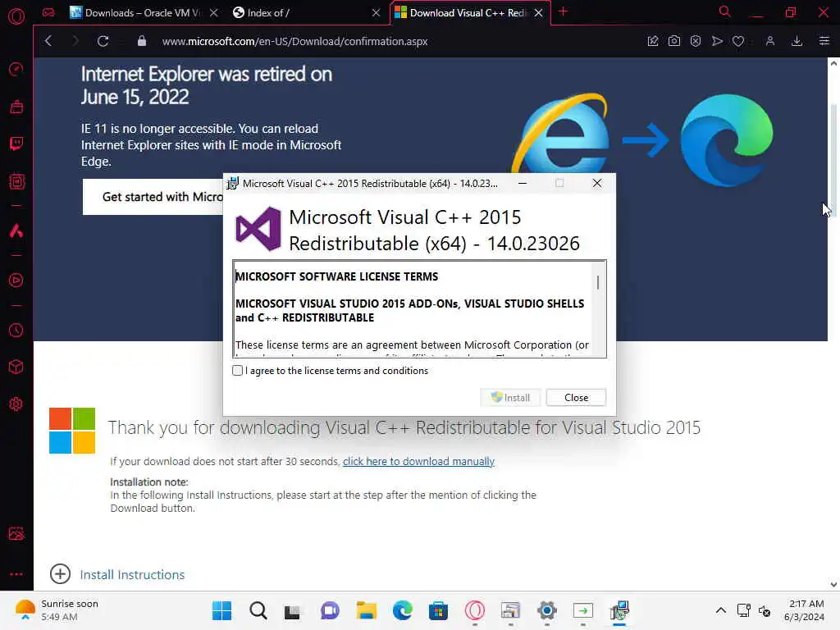
Task: Open the Chat icon on taskbar
Action: pos(330,610)
